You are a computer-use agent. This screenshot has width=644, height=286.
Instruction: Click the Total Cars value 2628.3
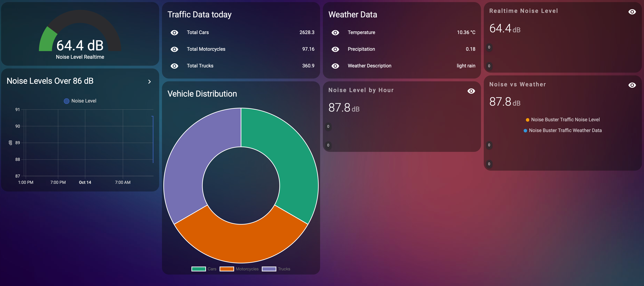coord(307,32)
